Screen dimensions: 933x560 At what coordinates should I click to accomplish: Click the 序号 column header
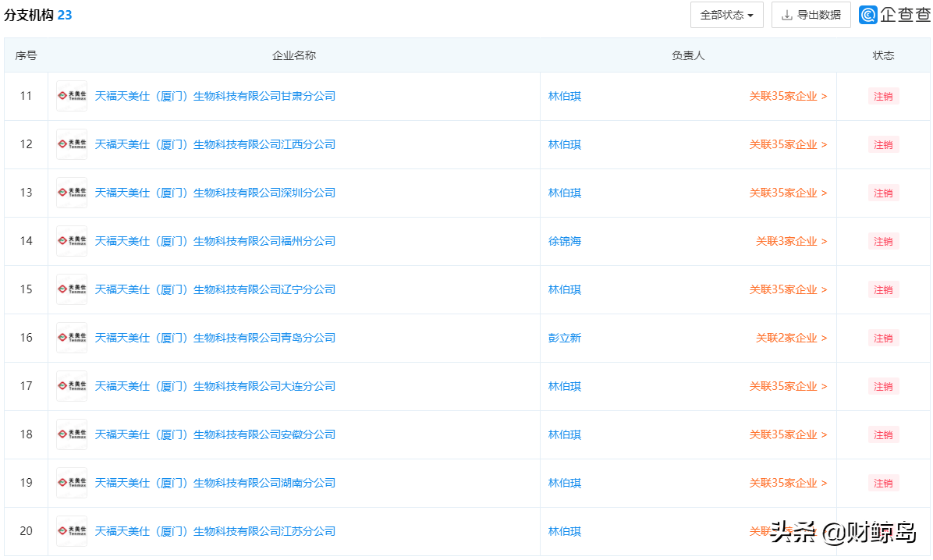pos(26,55)
